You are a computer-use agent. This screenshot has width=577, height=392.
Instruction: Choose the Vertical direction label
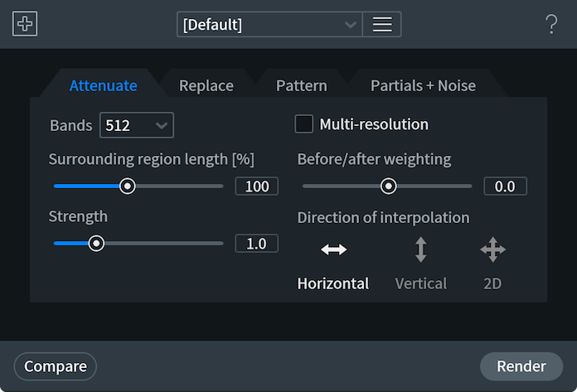[x=421, y=283]
